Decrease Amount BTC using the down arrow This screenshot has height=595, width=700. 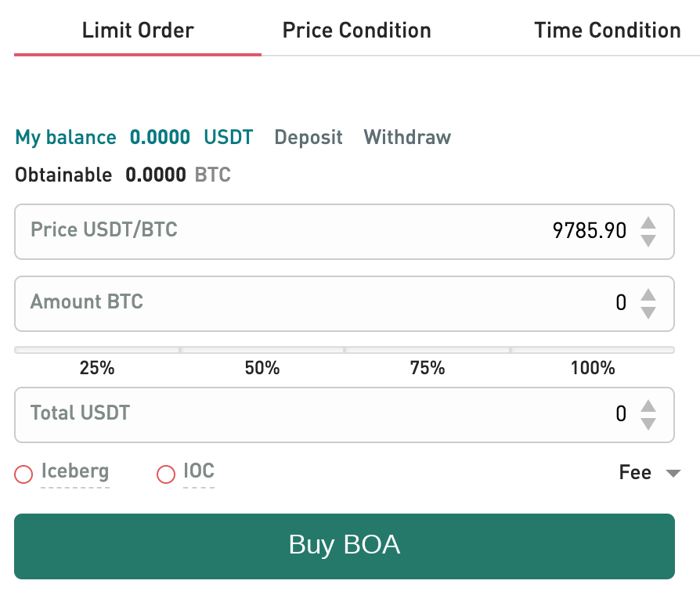pyautogui.click(x=648, y=313)
